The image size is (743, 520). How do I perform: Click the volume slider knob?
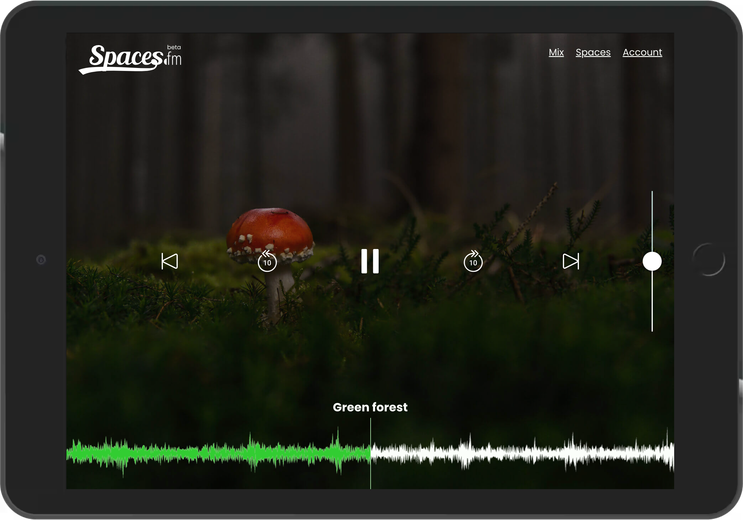point(652,261)
